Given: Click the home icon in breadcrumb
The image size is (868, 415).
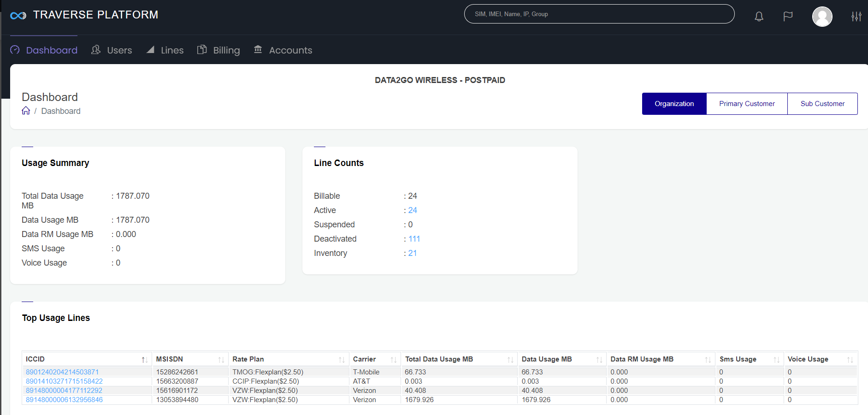Looking at the screenshot, I should click(26, 111).
